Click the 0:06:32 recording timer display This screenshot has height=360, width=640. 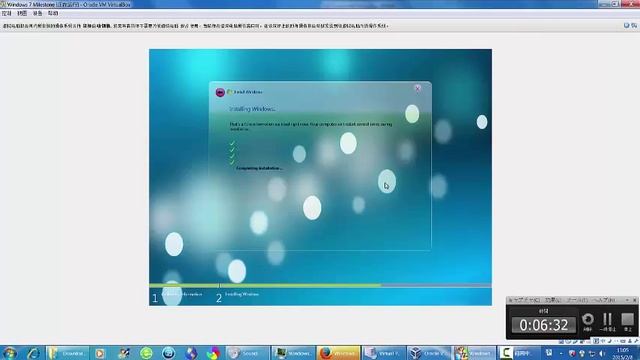(544, 325)
